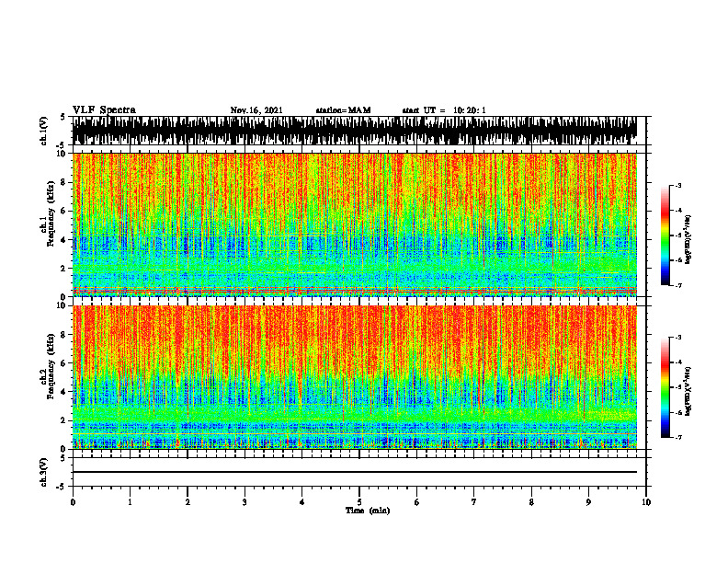The image size is (728, 563).
Task: Click time axis tick label "8"
Action: pyautogui.click(x=531, y=502)
